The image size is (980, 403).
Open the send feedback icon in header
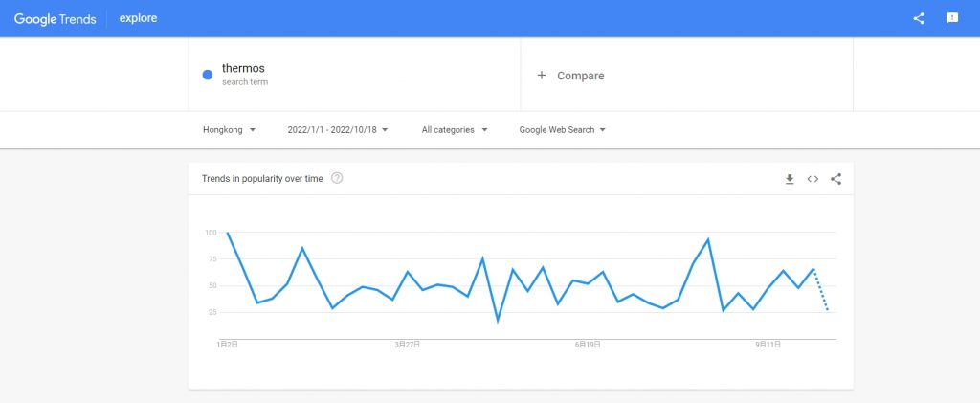point(952,18)
